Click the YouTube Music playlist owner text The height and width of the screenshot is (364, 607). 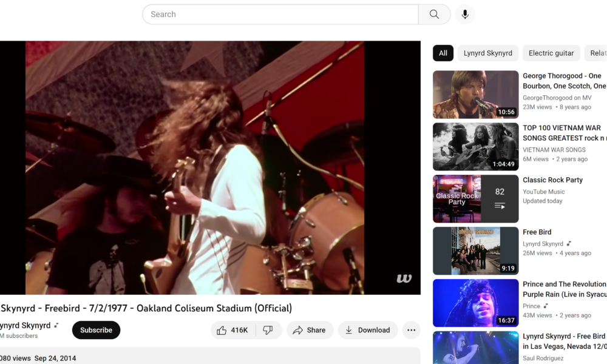point(543,192)
